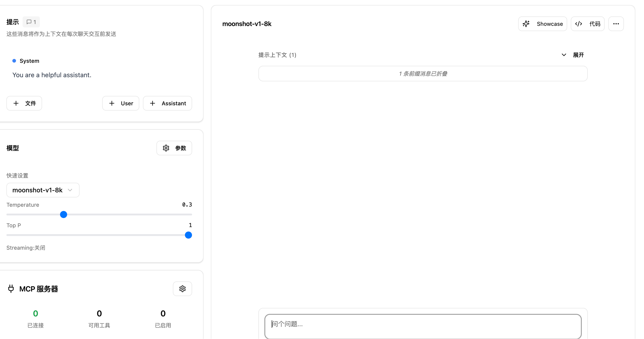Viewport: 644px width, 339px height.
Task: Click the 快速设置 label
Action: [17, 176]
